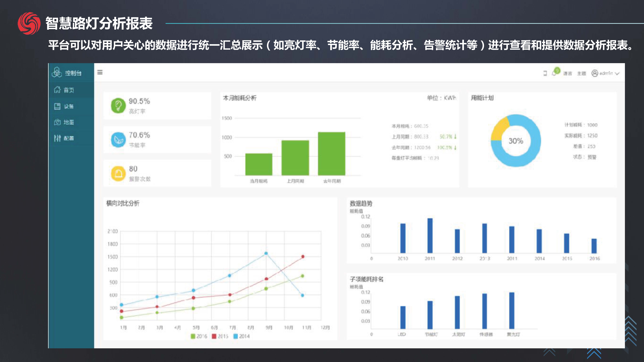Open the 首页 sidebar menu label
Viewport: 644px width, 362px height.
pyautogui.click(x=69, y=90)
